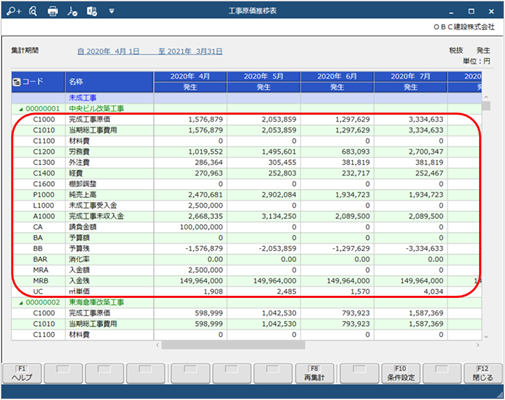505x400 pixels.
Task: Collapse the 00000002 project tree node
Action: tap(21, 303)
